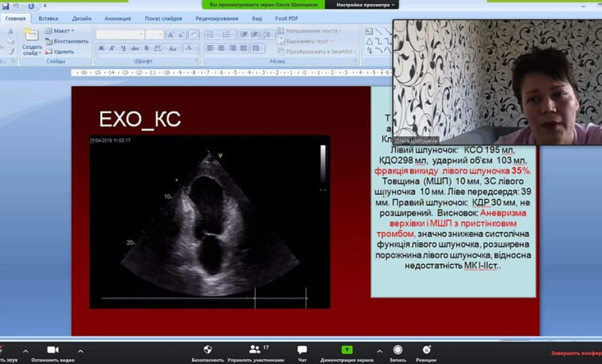Switch to the Вставка ribbon tab
602x364 pixels.
click(48, 18)
